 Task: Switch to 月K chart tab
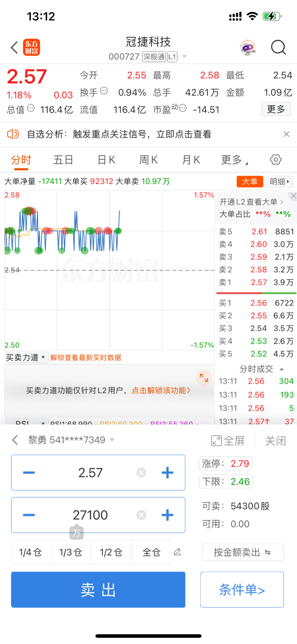pyautogui.click(x=191, y=160)
